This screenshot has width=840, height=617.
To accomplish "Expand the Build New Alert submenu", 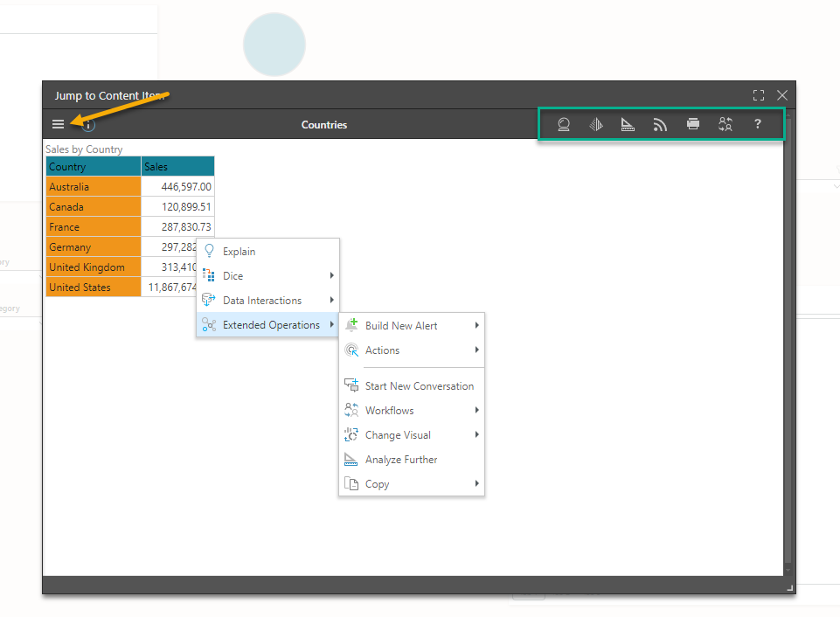I will [411, 326].
